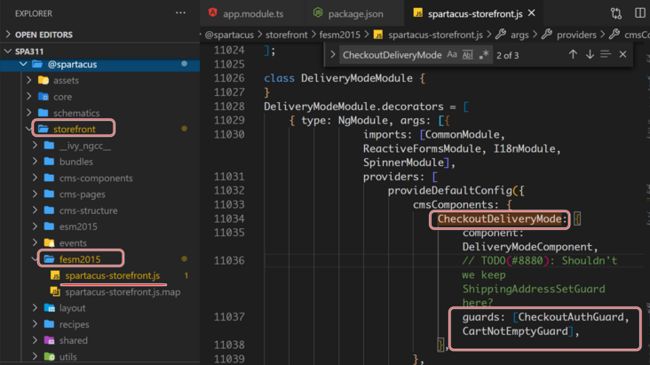The height and width of the screenshot is (365, 650).
Task: Click the js icon in breadcrumb file segment
Action: pos(378,34)
